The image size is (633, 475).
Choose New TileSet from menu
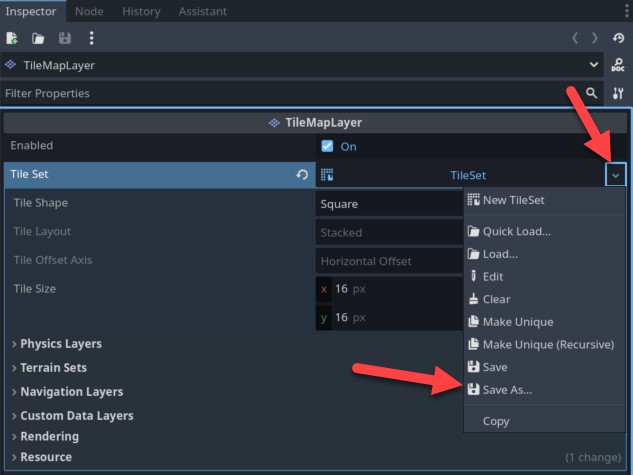(544, 200)
